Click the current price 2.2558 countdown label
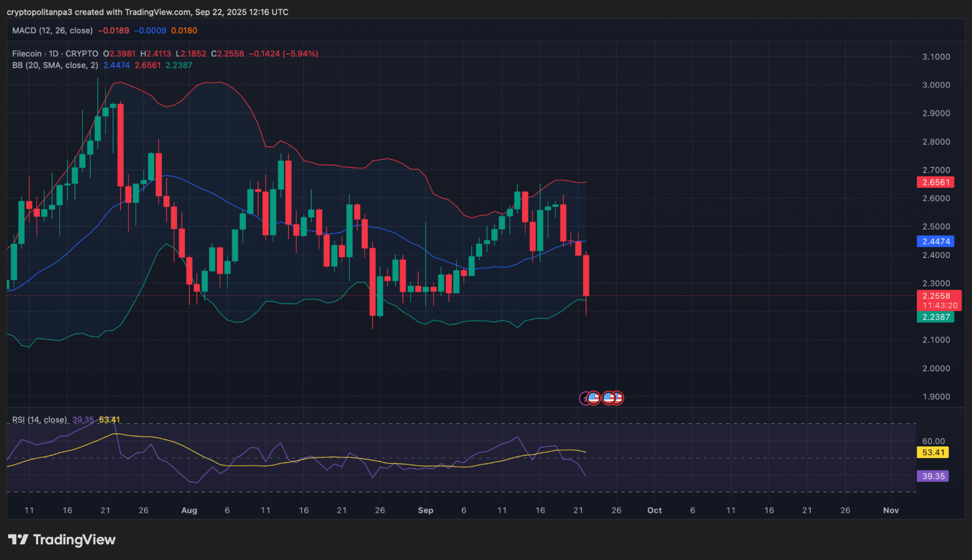The height and width of the screenshot is (560, 972). coord(938,300)
